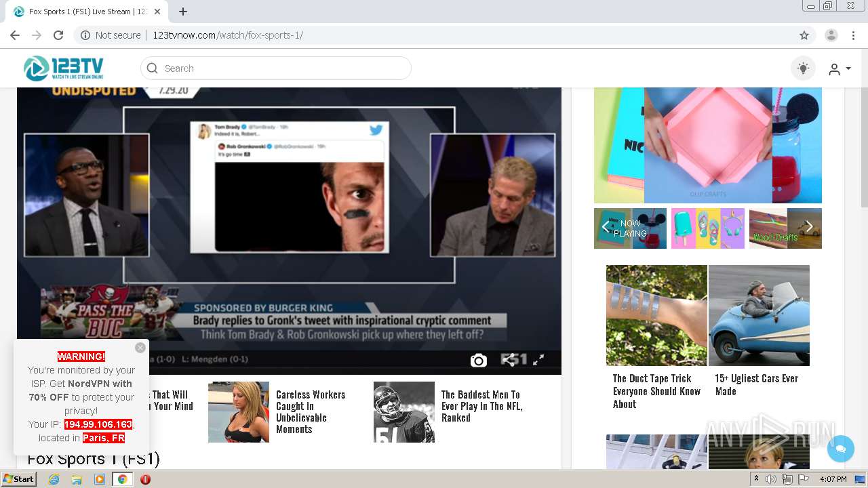Open the volume control in tray
This screenshot has height=488, width=868.
(771, 479)
